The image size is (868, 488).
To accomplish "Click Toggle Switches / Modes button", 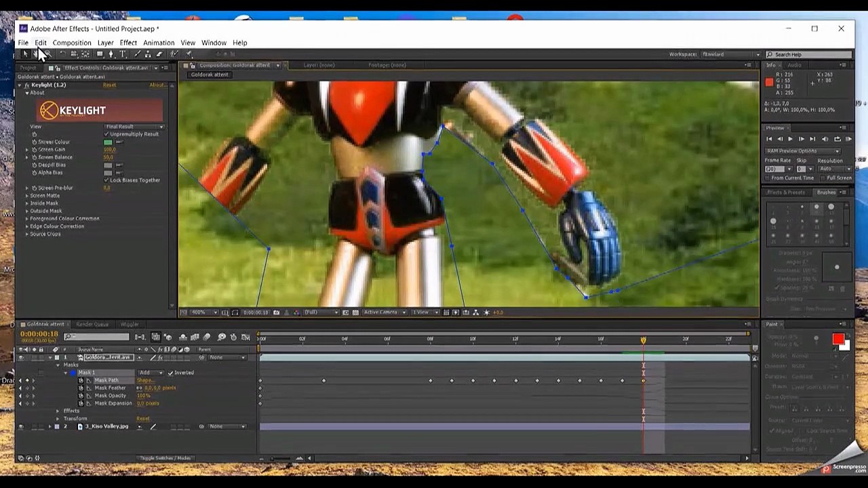I will [x=165, y=458].
